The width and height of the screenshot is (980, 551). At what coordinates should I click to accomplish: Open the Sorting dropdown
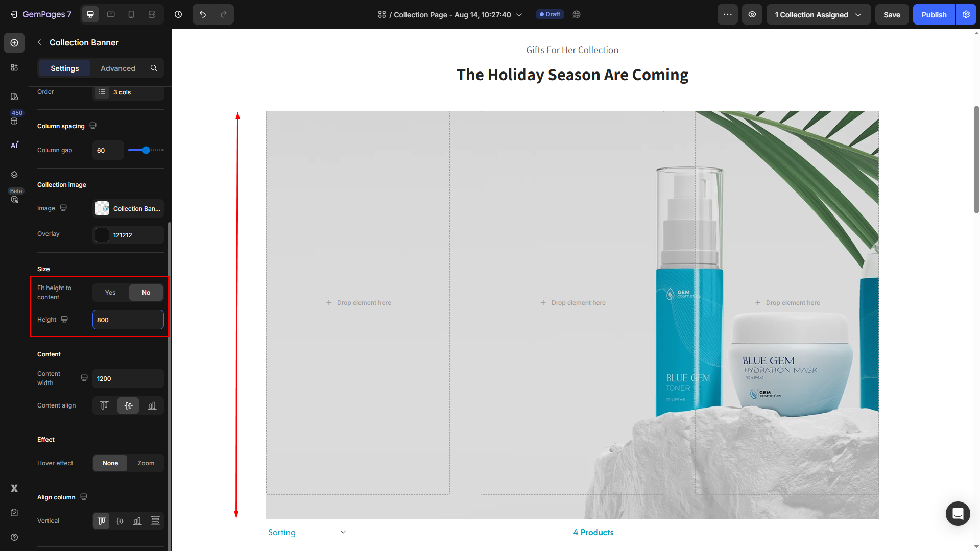click(x=307, y=532)
